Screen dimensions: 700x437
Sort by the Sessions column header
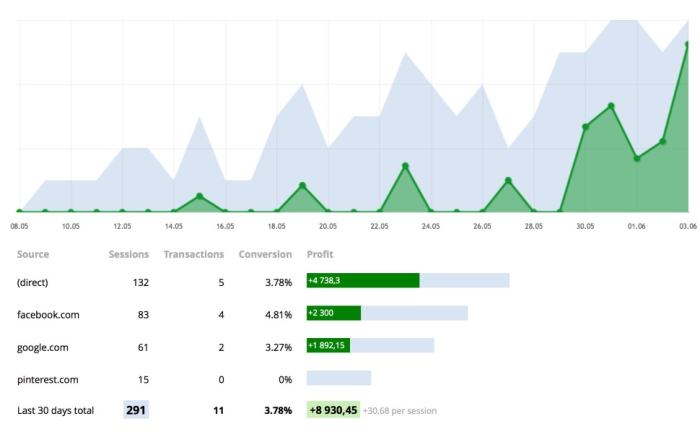(128, 254)
